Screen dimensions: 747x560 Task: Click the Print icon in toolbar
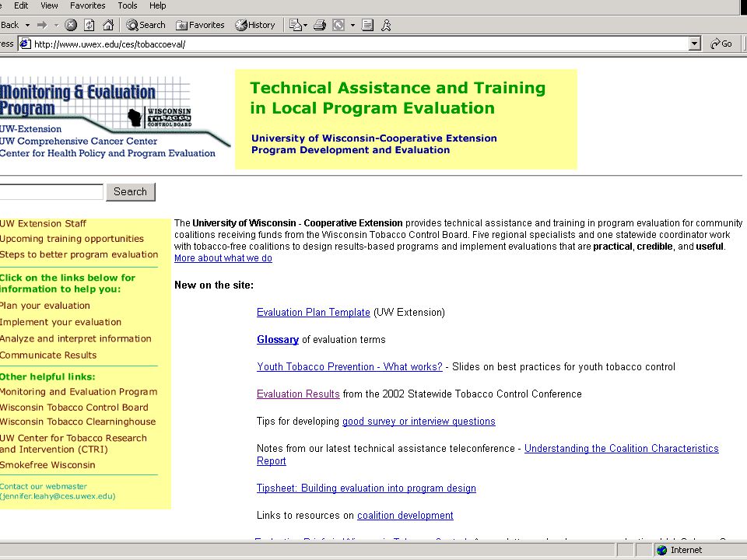pyautogui.click(x=320, y=25)
